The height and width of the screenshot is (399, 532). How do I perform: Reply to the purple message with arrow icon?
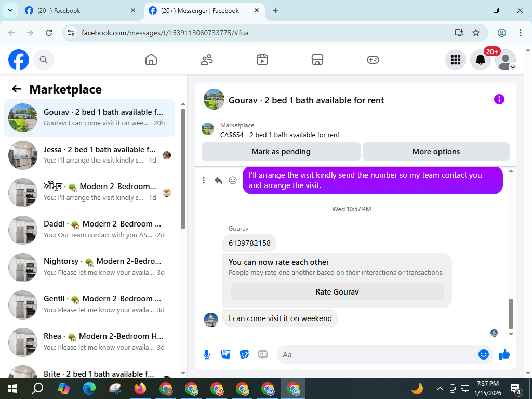(x=218, y=180)
